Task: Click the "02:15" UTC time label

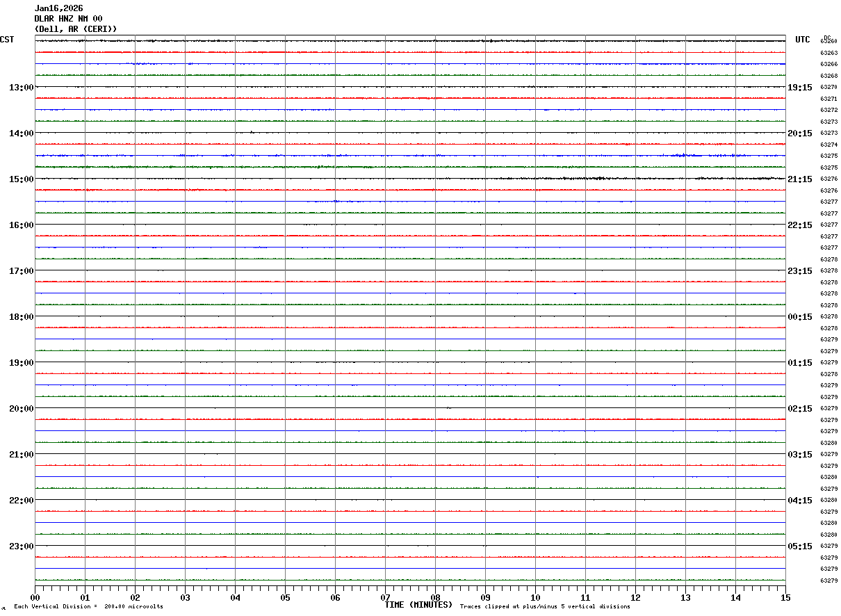Action: point(799,408)
